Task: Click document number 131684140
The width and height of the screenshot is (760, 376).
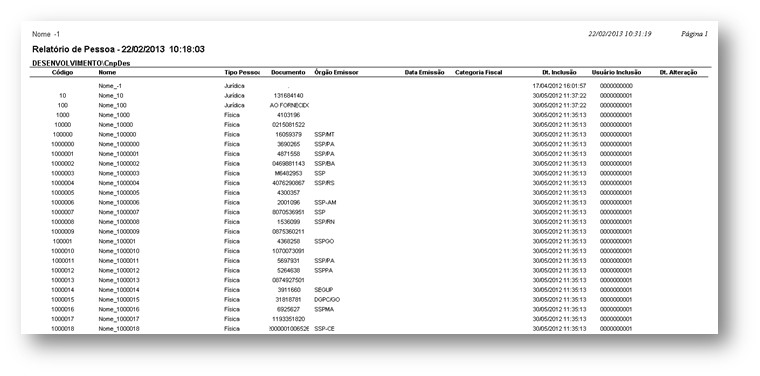Action: [x=288, y=95]
